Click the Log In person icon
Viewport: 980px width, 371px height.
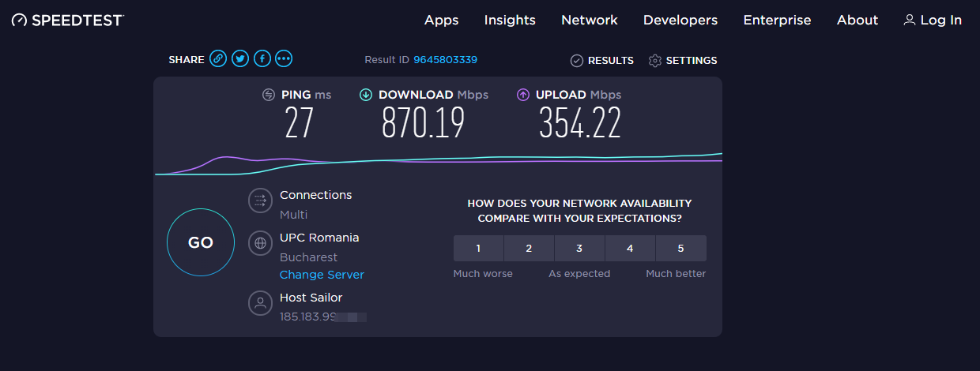[910, 20]
